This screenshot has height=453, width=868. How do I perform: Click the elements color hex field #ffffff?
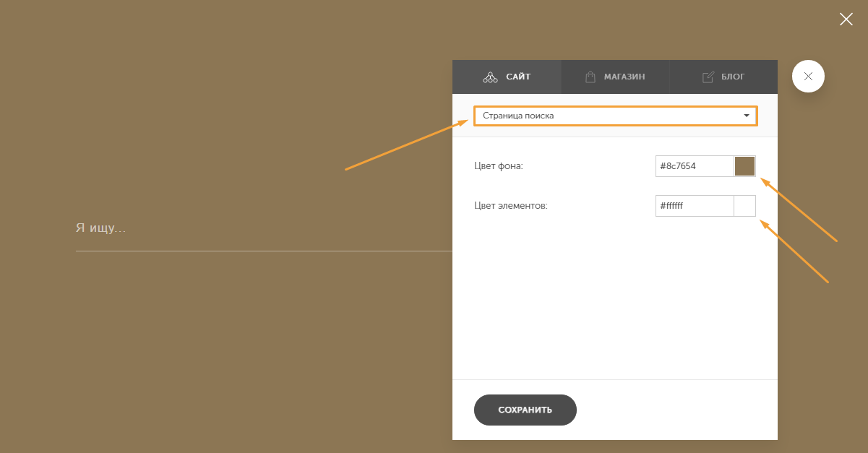point(695,206)
